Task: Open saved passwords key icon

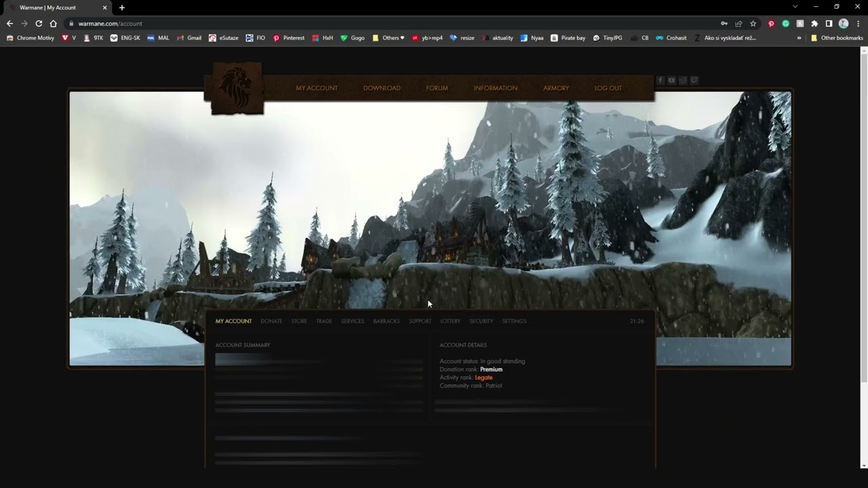Action: (724, 23)
